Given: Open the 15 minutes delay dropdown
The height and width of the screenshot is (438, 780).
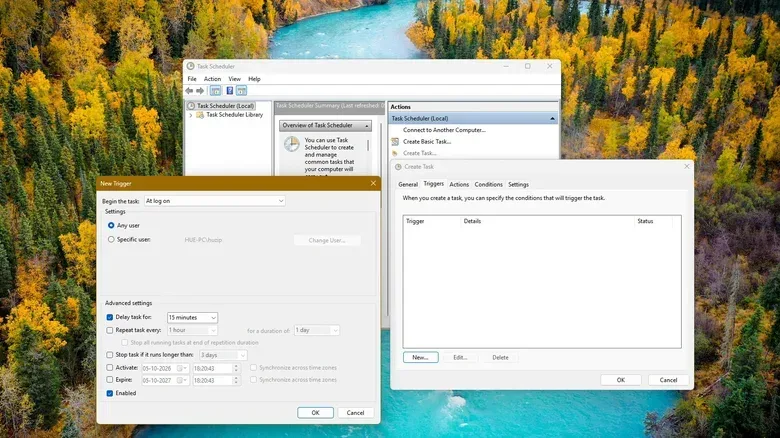Looking at the screenshot, I should 192,318.
